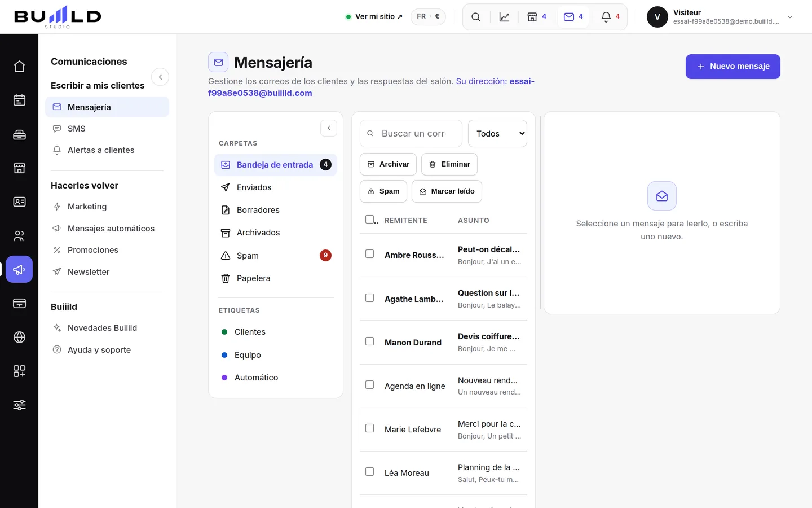
Task: Click the Archivar button
Action: (388, 164)
